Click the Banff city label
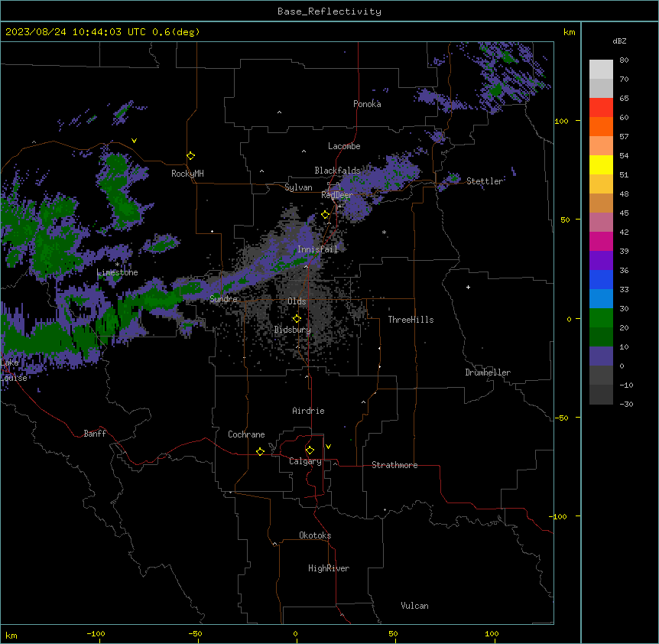Screen dimensions: 659x644 pos(95,434)
